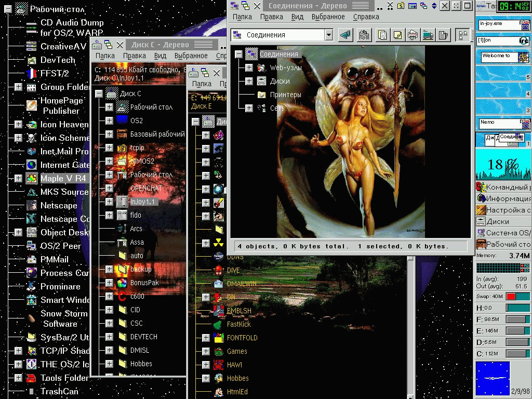Expand Диски branch in Соединения tree
Image resolution: width=532 pixels, height=399 pixels.
[x=249, y=81]
